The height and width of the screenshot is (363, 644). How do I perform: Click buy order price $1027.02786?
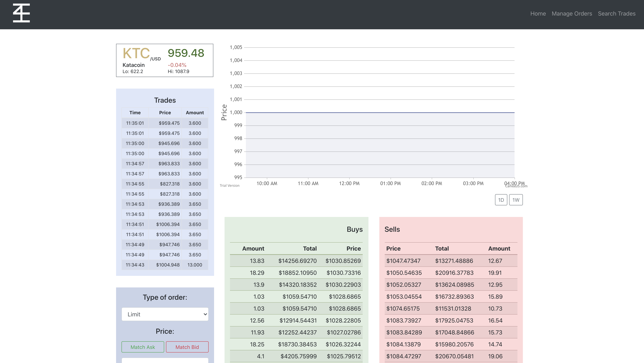(344, 332)
